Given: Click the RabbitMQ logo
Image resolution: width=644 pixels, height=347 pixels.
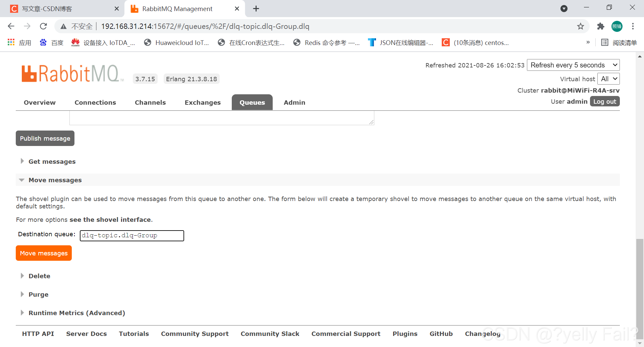Looking at the screenshot, I should (72, 73).
